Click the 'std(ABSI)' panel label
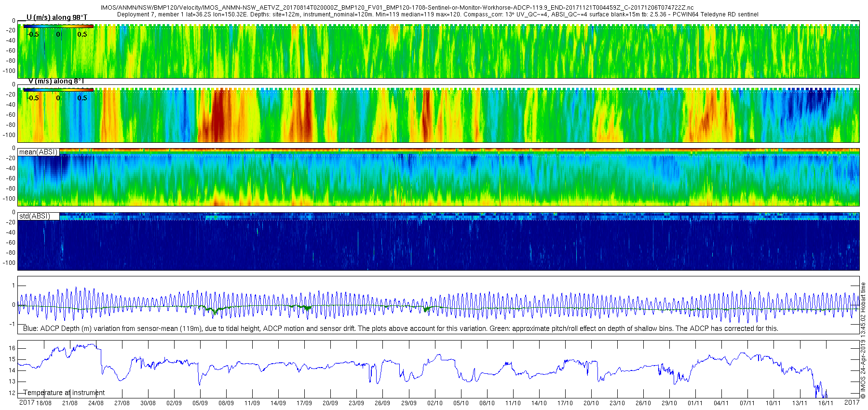 click(34, 216)
